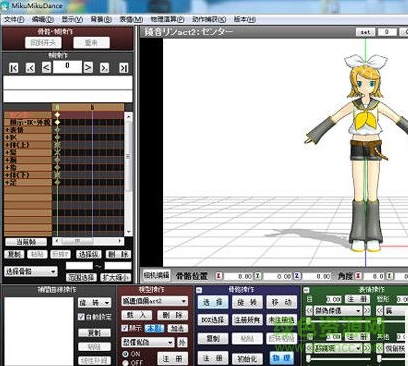Viewport: 408px width, 366px height.
Task: Click the 当前帧 current frame button
Action: [x=26, y=242]
